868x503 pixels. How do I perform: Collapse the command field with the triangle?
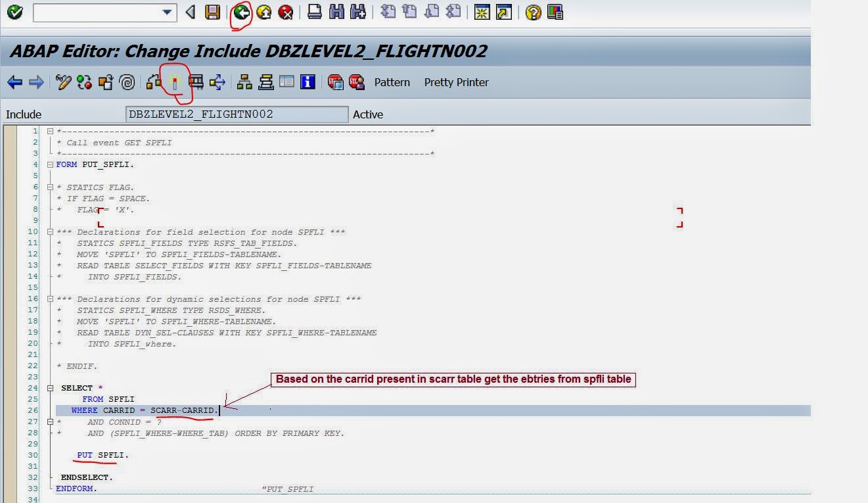(x=191, y=12)
